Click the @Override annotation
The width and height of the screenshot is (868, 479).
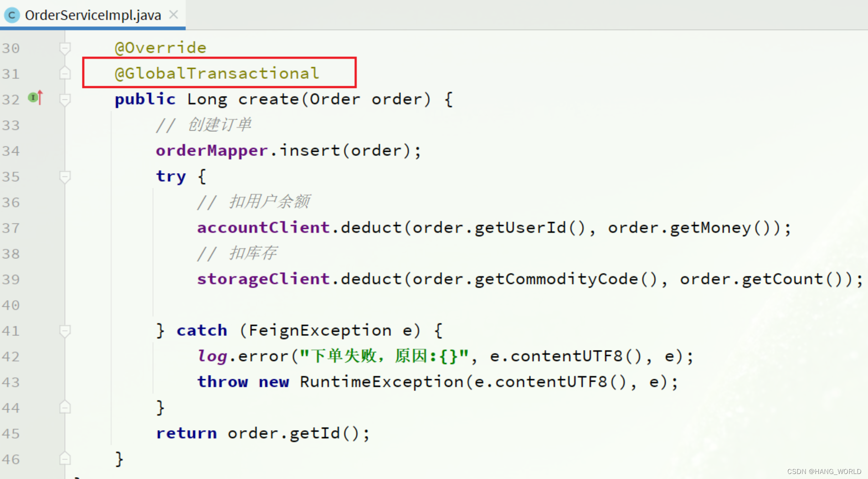160,48
